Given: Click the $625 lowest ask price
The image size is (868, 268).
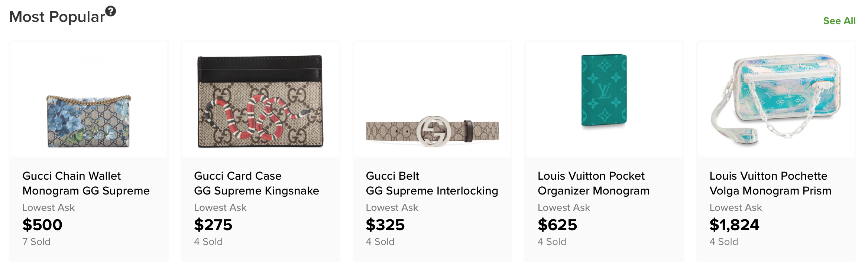Looking at the screenshot, I should 557,225.
